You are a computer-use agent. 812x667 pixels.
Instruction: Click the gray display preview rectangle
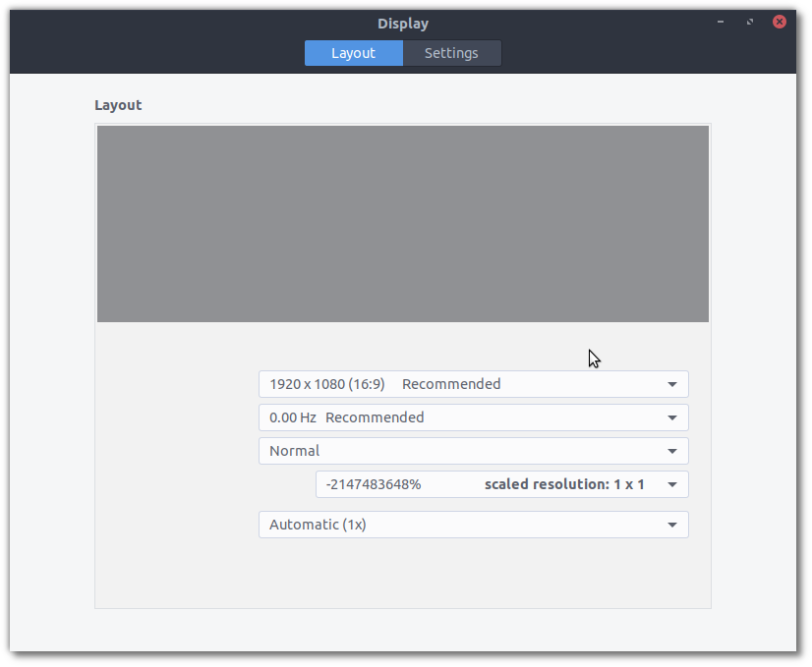(403, 223)
